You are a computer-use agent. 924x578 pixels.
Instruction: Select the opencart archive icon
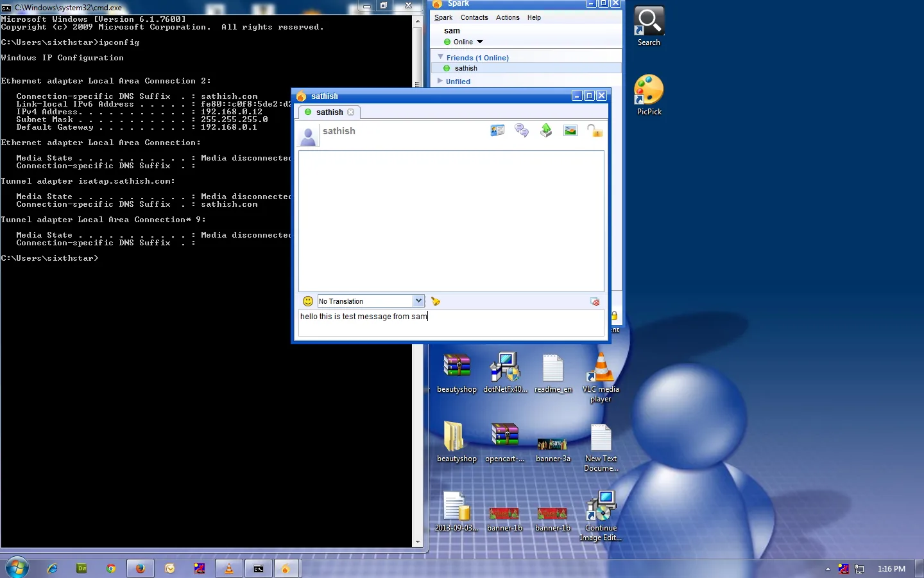[505, 442]
